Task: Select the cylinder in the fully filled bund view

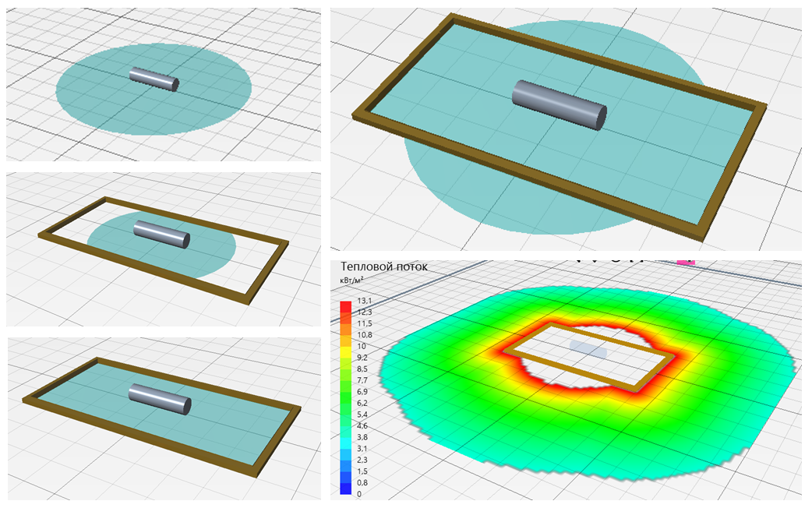Action: pyautogui.click(x=160, y=399)
